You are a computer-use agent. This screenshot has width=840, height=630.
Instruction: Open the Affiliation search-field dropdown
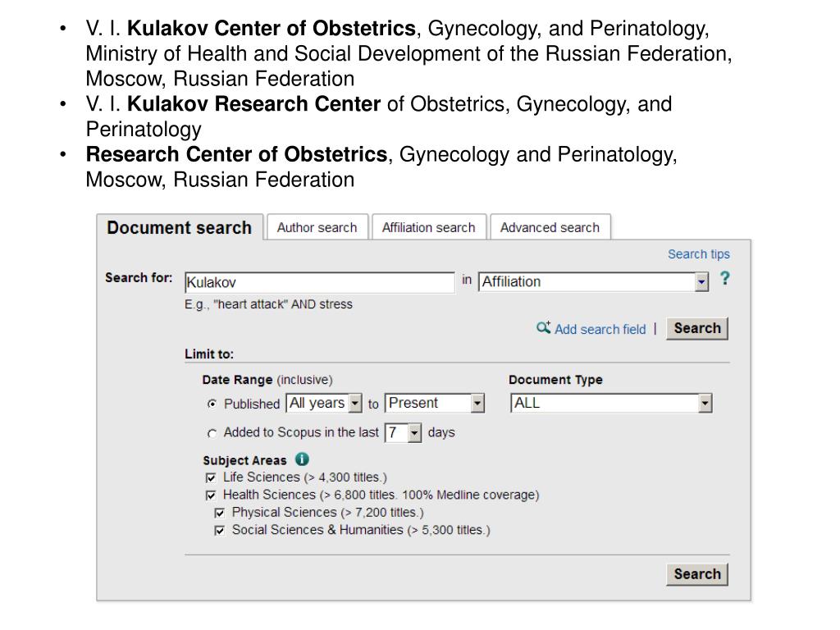593,282
